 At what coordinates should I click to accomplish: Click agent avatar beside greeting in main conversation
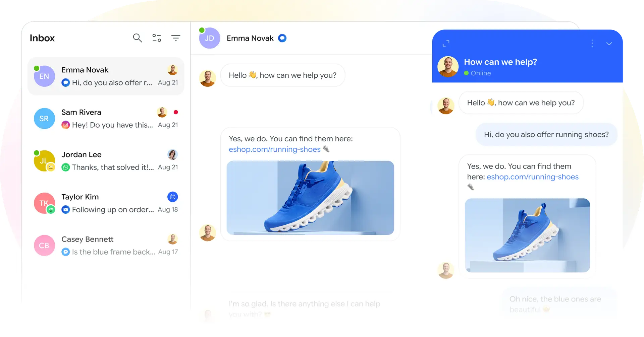pos(208,78)
